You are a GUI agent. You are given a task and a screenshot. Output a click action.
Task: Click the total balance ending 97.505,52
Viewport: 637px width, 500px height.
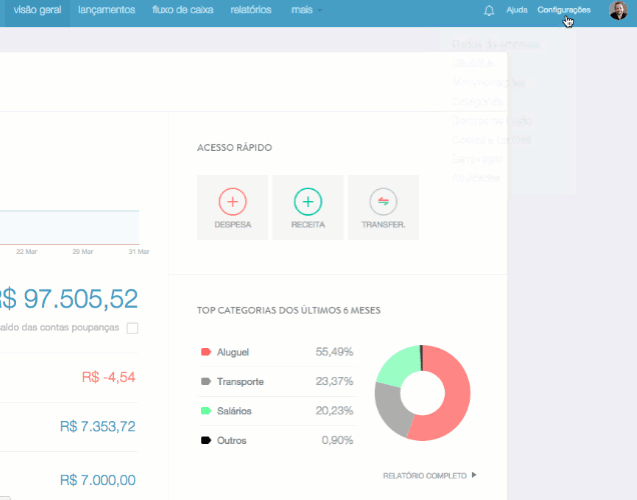68,299
